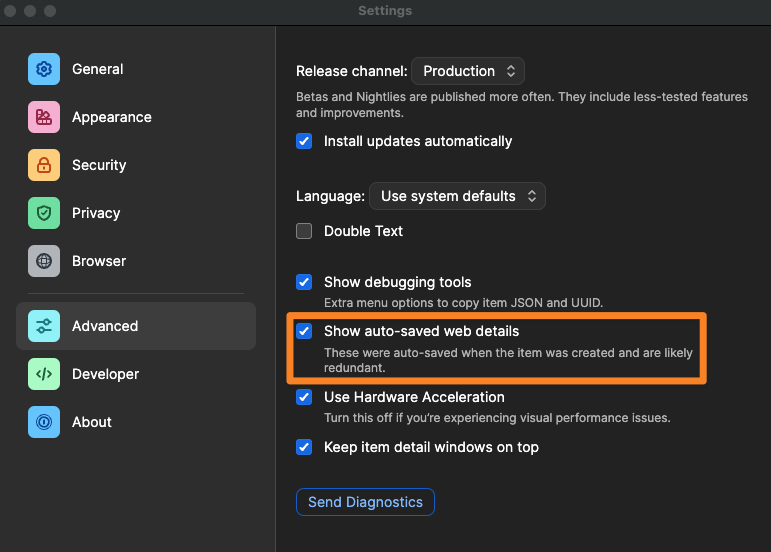Click the Privacy shield icon
The height and width of the screenshot is (552, 771).
pos(44,213)
